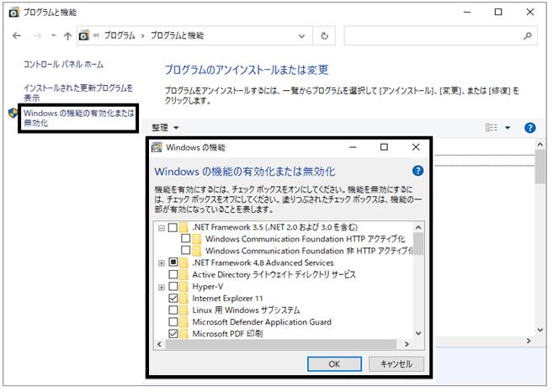Open the 整理 menu
Image resolution: width=553 pixels, height=392 pixels.
[166, 128]
